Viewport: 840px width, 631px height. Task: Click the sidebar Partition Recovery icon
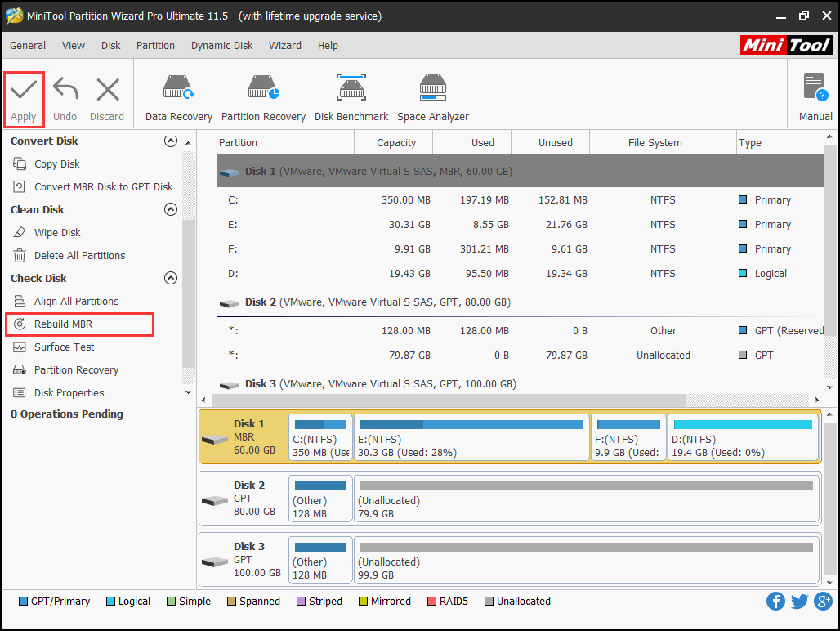[20, 370]
